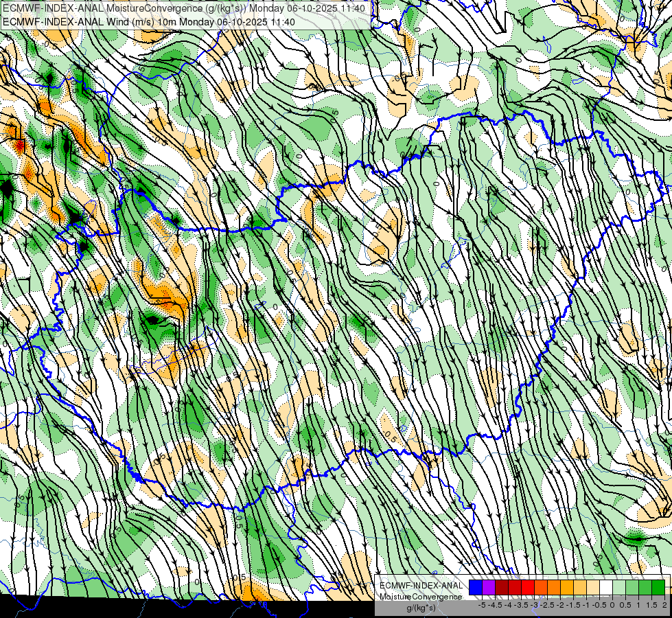Viewport: 672px width, 618px height.
Task: Click the '-3.5' legend tick value
Action: click(521, 605)
